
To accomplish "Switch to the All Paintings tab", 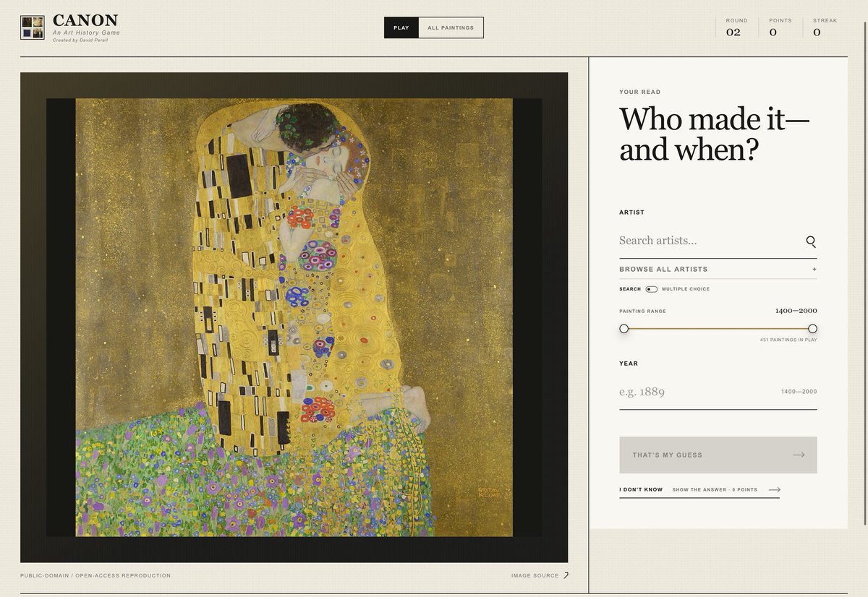I will tap(451, 27).
